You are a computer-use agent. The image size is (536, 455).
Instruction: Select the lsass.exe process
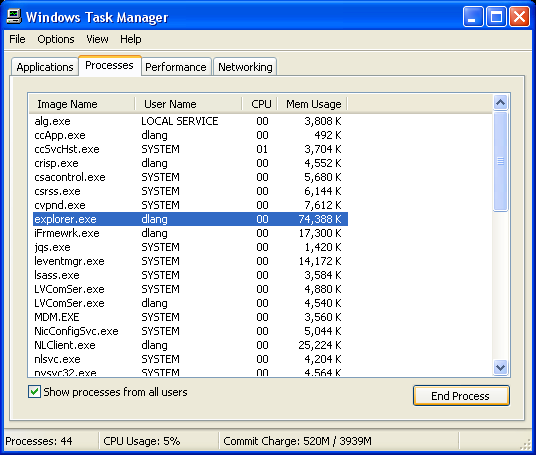[190, 275]
